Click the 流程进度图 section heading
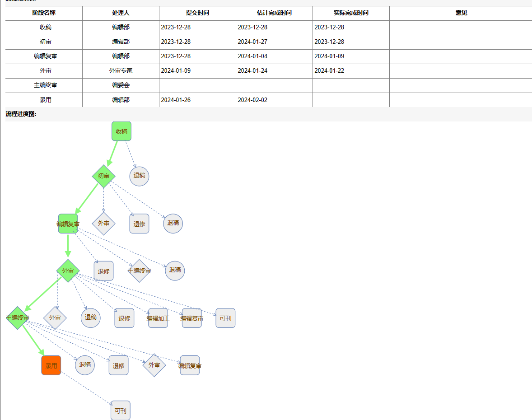 click(21, 114)
